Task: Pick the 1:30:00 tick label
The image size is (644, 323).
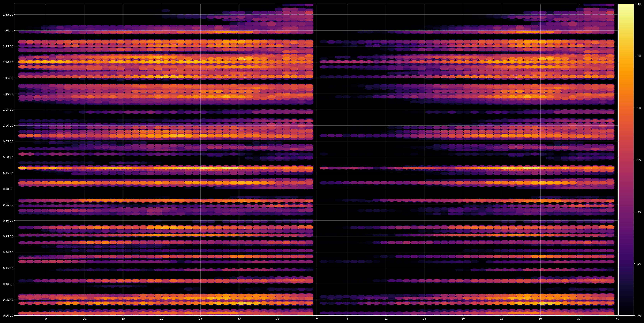Action: pos(8,31)
